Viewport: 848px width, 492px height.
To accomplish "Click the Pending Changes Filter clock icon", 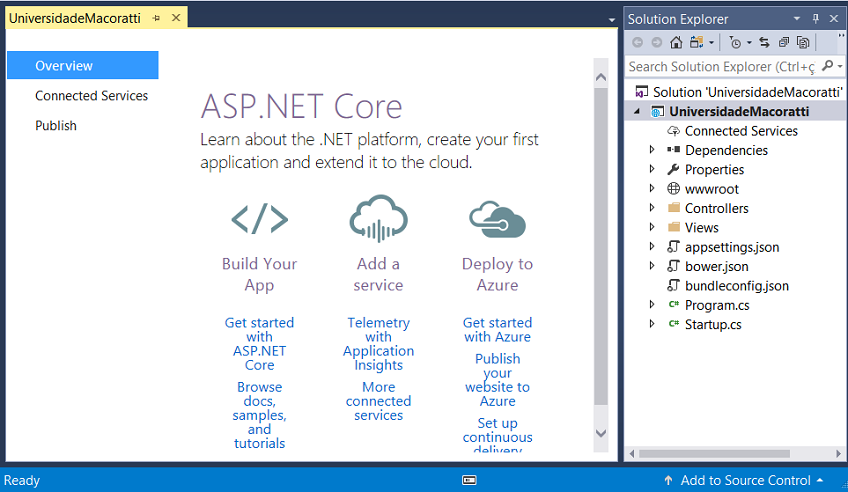I will click(x=735, y=42).
